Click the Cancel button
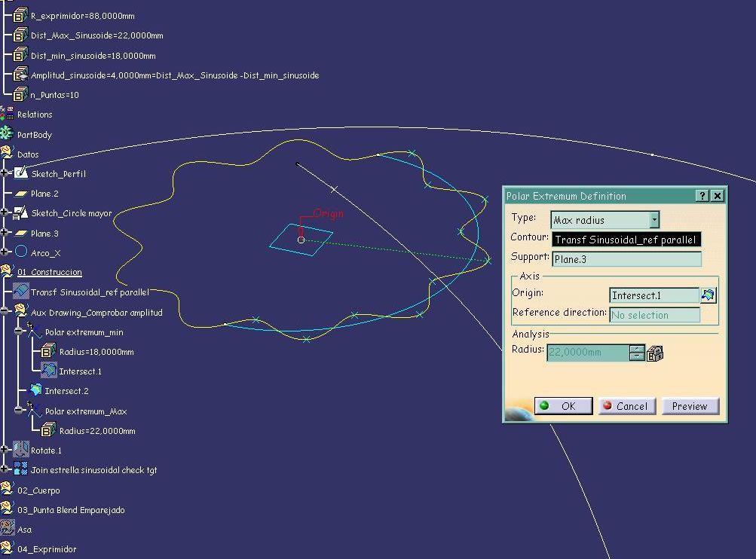The height and width of the screenshot is (559, 756). coord(626,406)
